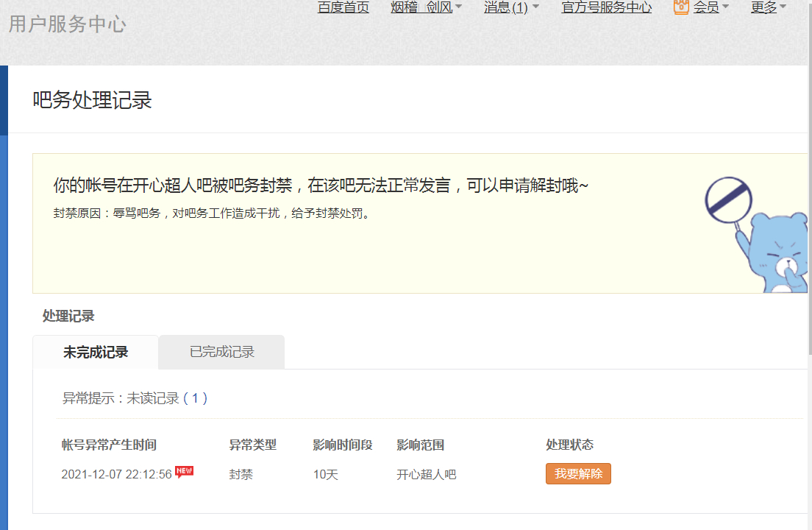Click the 处理状态 column header
The height and width of the screenshot is (530, 812).
tap(569, 445)
